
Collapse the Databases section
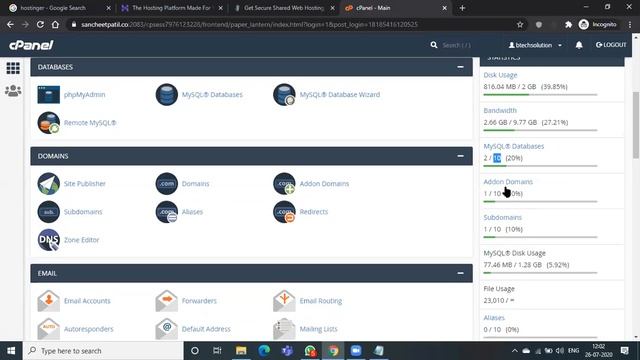460,67
